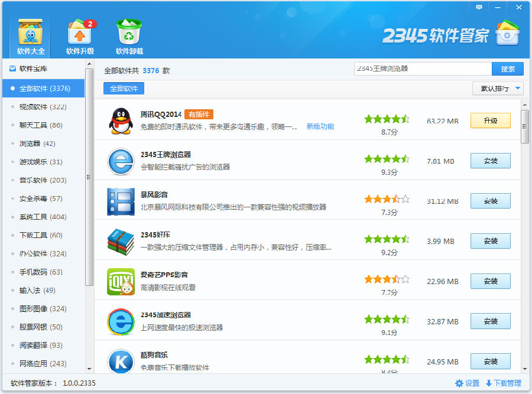Click the star rating of 暴风影音
532x394 pixels.
(387, 199)
